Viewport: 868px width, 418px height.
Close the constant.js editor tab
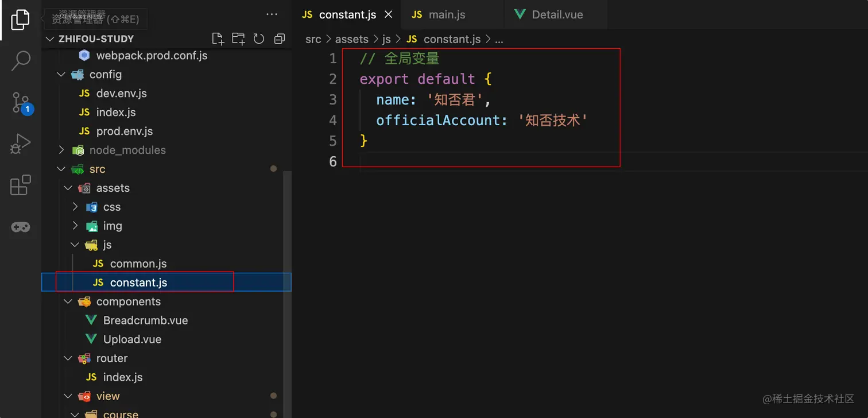coord(389,15)
